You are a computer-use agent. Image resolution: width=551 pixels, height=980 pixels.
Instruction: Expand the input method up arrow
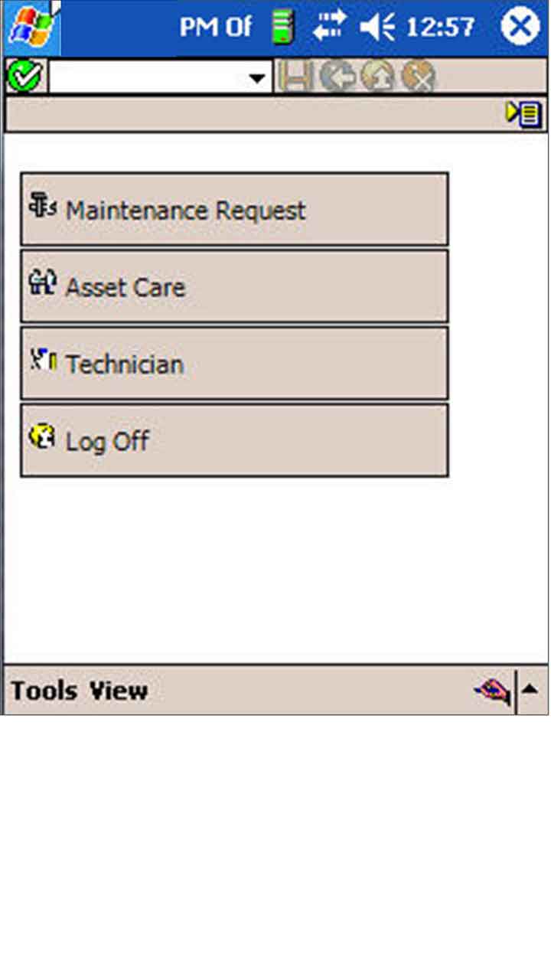530,691
